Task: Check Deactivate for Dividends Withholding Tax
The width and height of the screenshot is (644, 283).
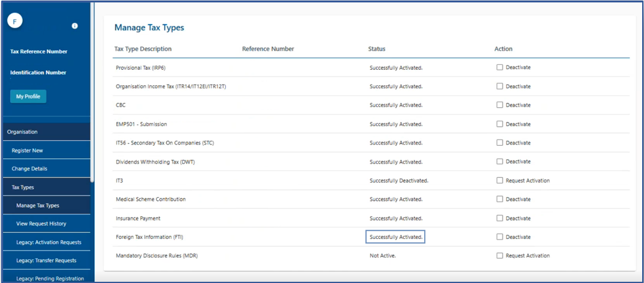Action: pos(500,161)
